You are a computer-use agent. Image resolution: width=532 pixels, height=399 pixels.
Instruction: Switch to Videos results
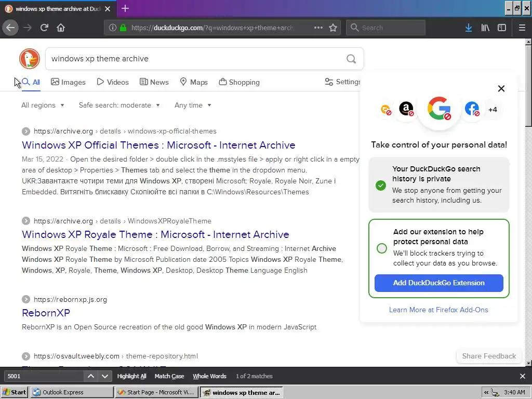[x=113, y=82]
